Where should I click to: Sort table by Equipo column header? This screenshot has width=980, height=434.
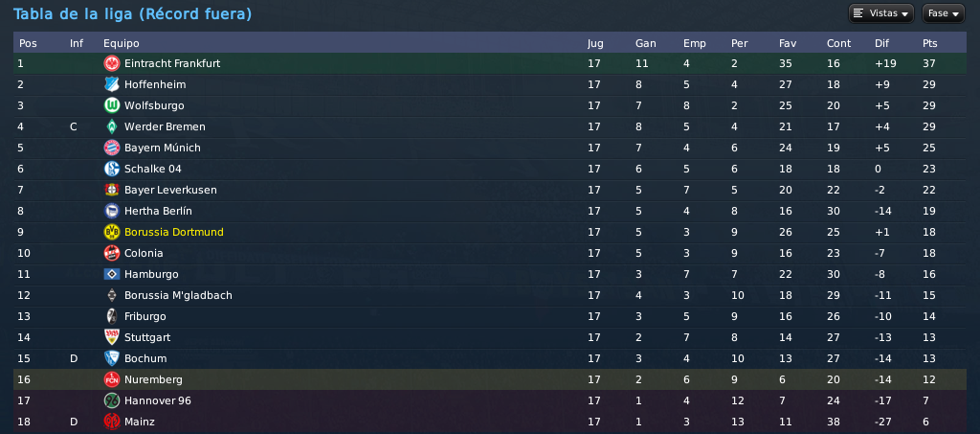[122, 43]
